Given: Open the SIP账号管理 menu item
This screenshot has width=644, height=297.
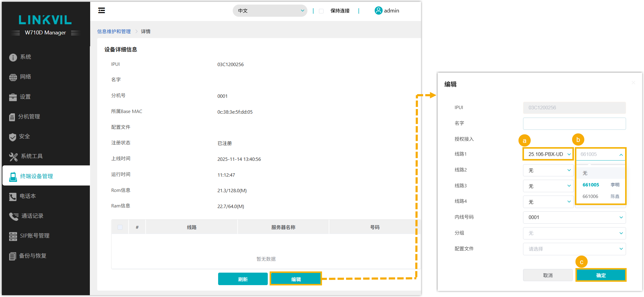Looking at the screenshot, I should coord(34,236).
